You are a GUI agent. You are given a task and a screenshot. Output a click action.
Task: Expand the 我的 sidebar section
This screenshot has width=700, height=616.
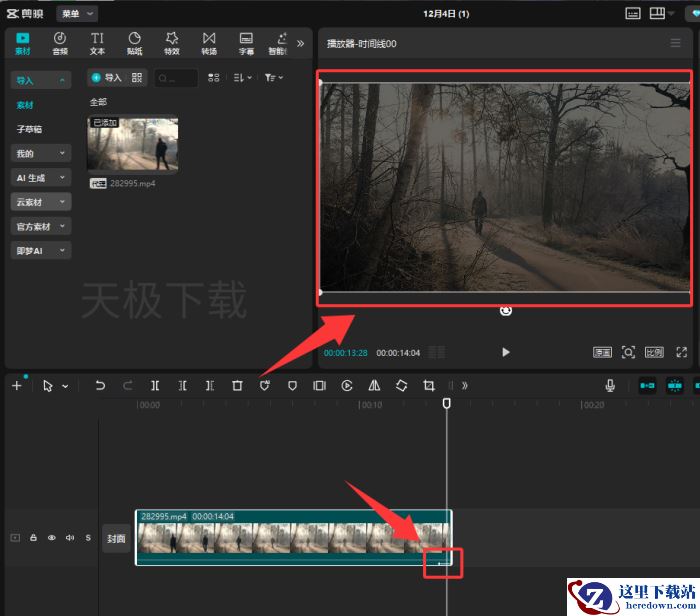41,154
